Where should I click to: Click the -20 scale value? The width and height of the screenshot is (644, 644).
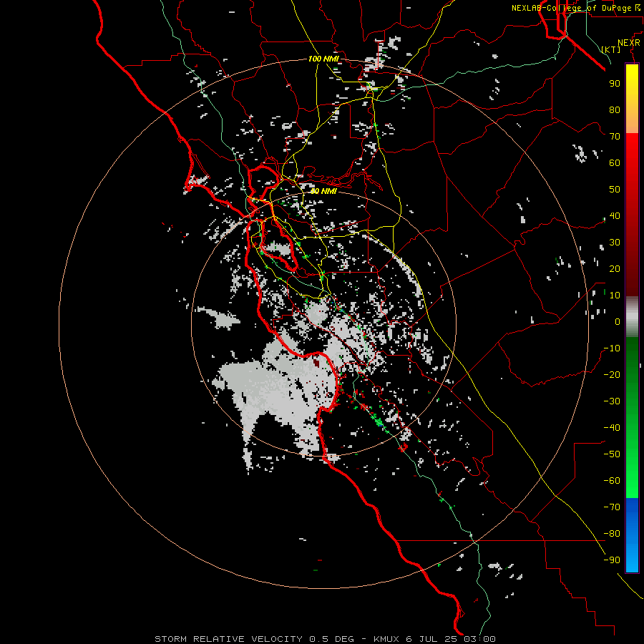click(x=612, y=375)
